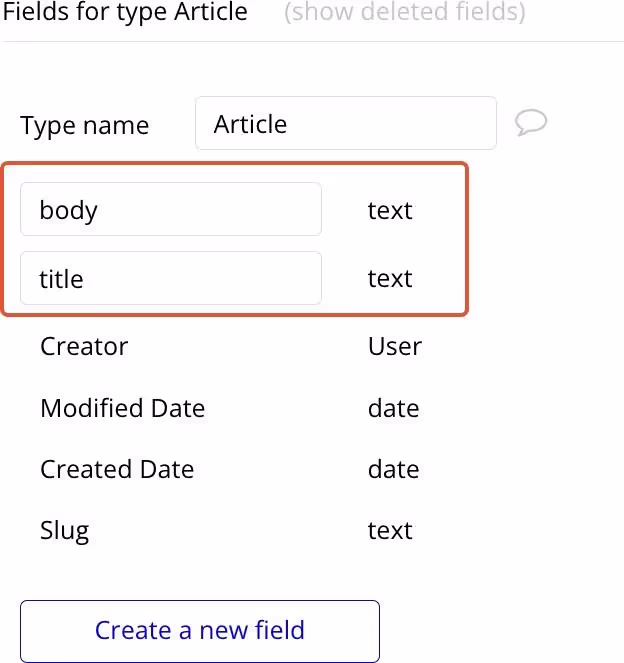Click the Fields for type Article heading

pyautogui.click(x=125, y=11)
